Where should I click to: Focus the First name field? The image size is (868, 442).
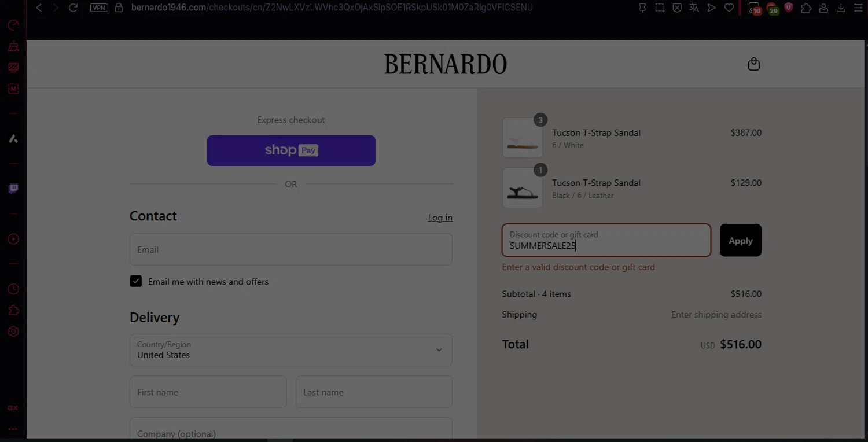click(x=208, y=392)
